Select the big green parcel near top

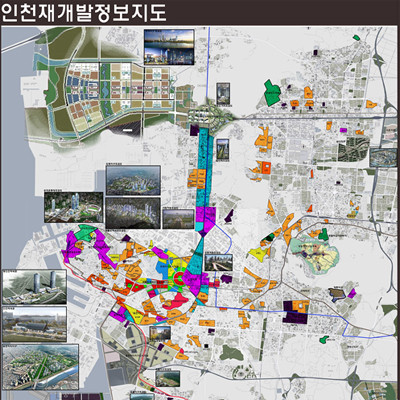pos(272,93)
